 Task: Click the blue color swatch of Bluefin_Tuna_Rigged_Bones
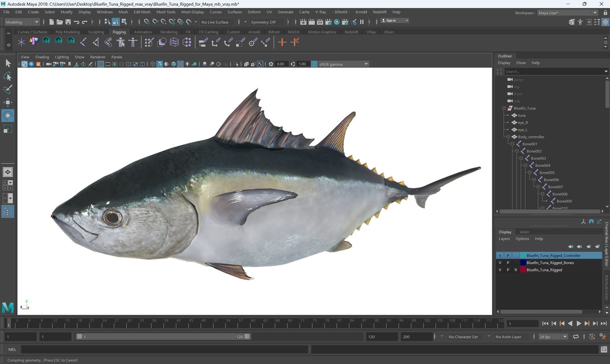523,263
